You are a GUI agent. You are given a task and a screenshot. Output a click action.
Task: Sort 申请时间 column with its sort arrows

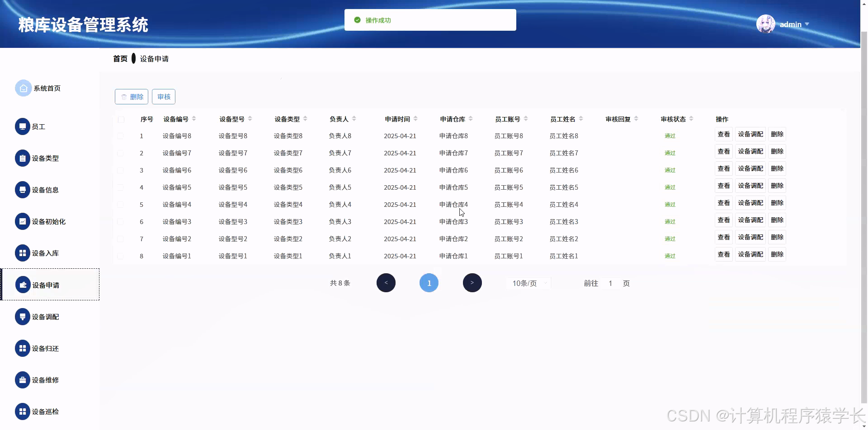[x=415, y=119]
